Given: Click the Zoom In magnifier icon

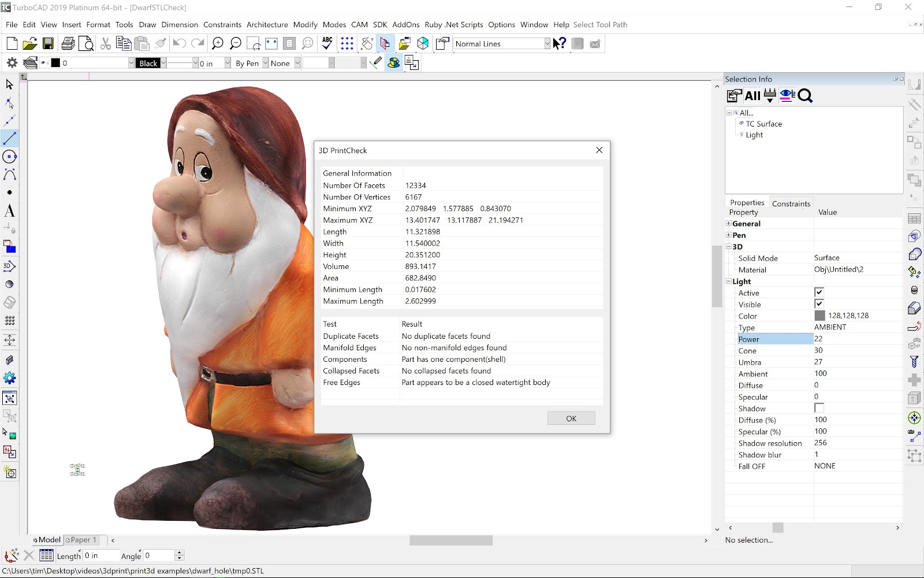Looking at the screenshot, I should coord(217,44).
